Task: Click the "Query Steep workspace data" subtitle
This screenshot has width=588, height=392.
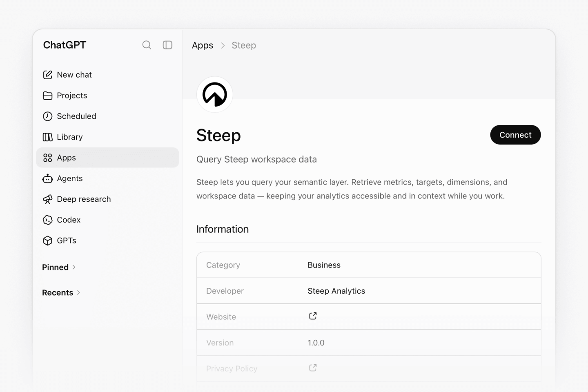Action: coord(256,159)
